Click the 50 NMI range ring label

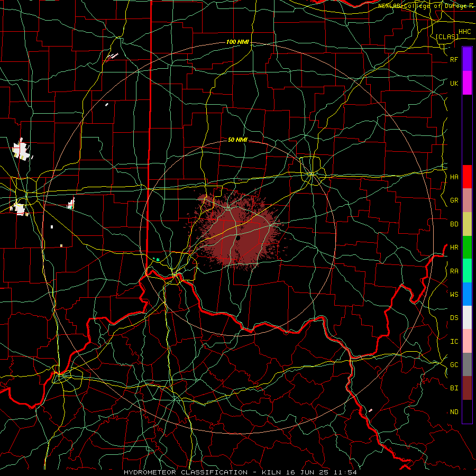tap(237, 140)
